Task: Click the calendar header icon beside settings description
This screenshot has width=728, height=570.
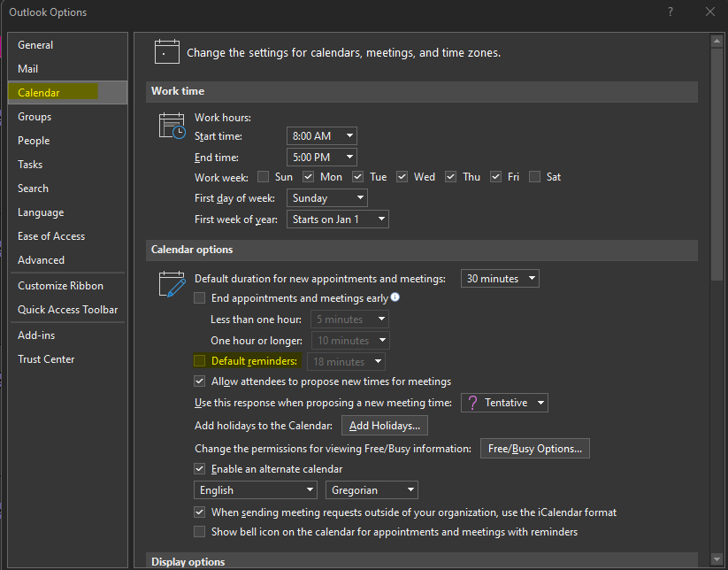Action: pos(166,51)
